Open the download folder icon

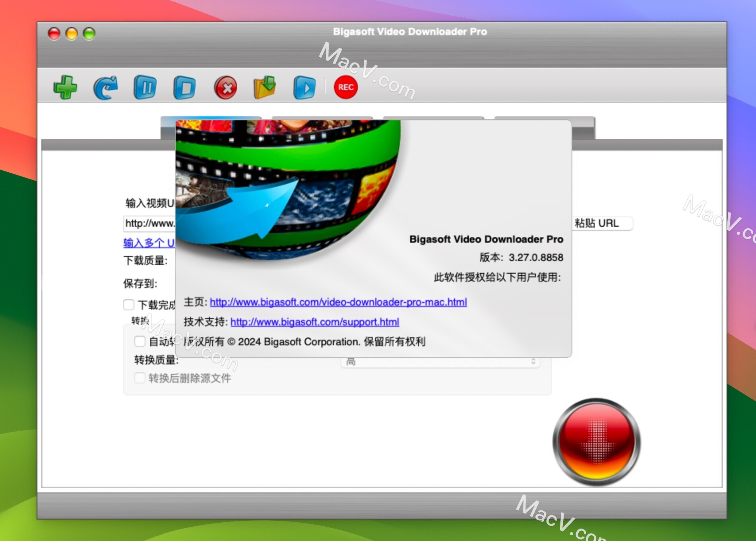coord(265,87)
